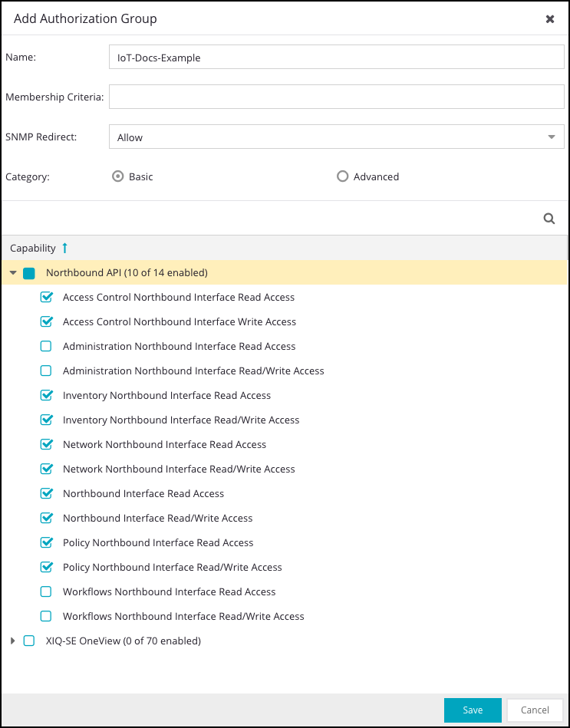Enable Administration Northbound Interface Read Access
This screenshot has width=570, height=728.
[x=46, y=346]
